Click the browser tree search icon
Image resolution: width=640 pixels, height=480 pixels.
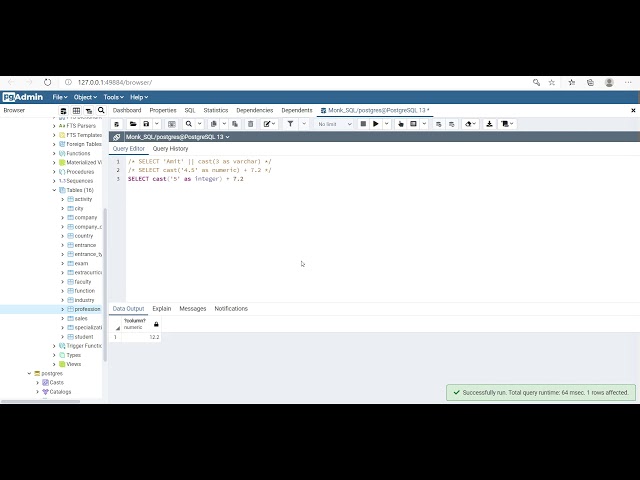(x=101, y=110)
